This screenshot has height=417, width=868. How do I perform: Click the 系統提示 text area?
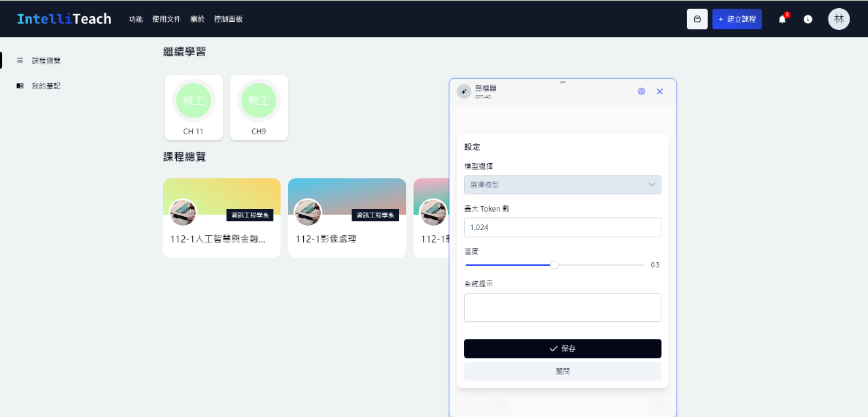[x=563, y=307]
